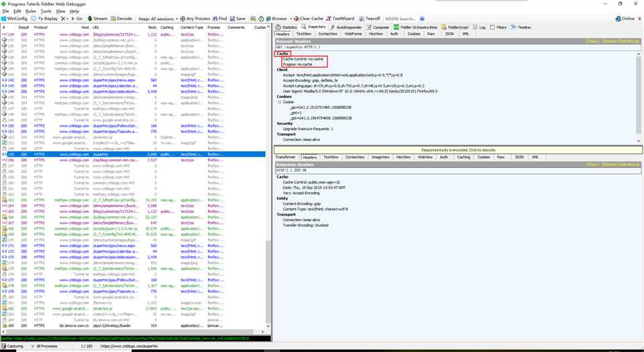Open the Rules menu
The image size is (644, 352).
pos(31,11)
